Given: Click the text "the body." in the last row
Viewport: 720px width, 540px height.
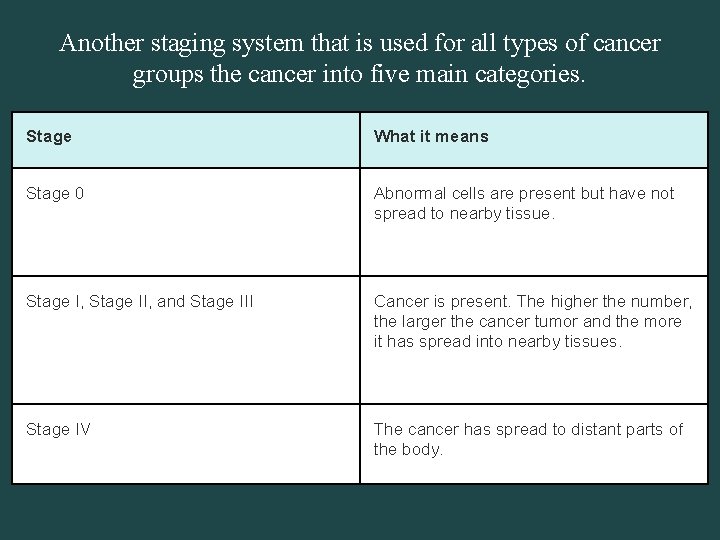Looking at the screenshot, I should [x=408, y=450].
